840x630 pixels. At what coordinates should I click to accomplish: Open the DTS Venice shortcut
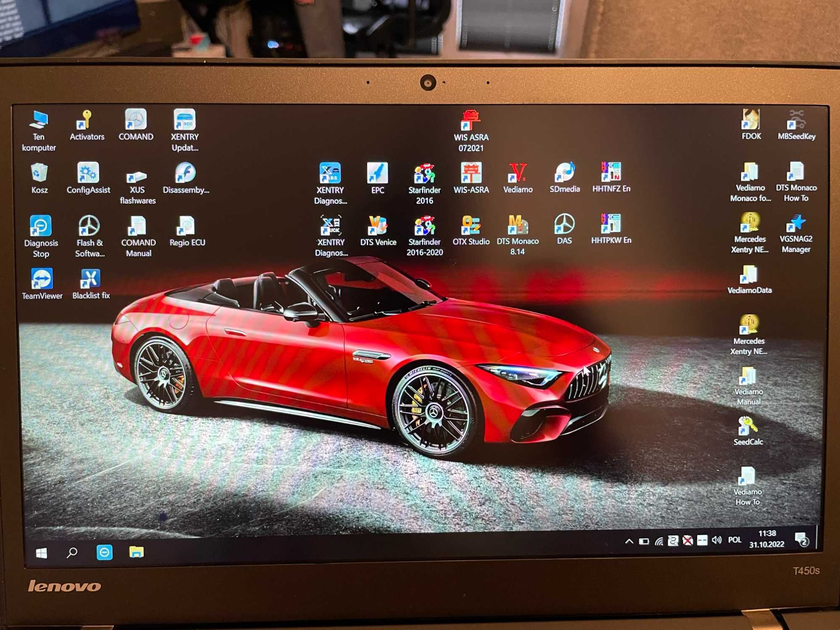click(x=378, y=231)
